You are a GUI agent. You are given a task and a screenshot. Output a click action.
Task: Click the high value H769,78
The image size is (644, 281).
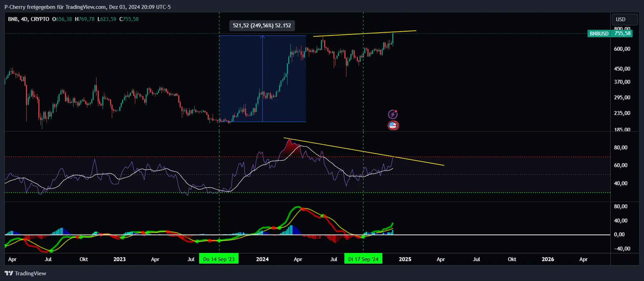85,19
